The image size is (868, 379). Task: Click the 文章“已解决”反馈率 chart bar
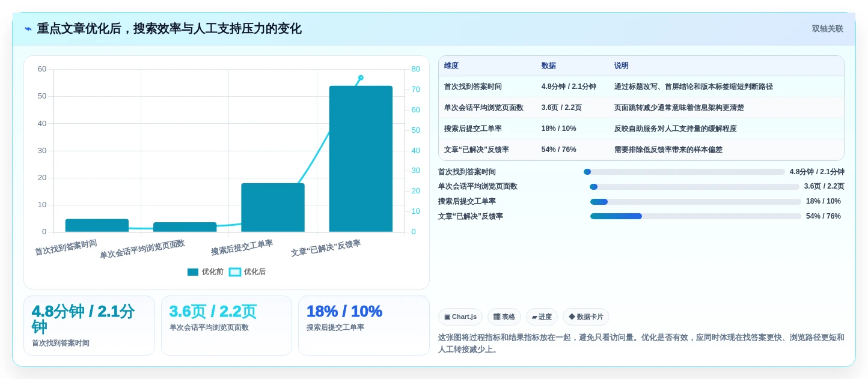click(x=361, y=159)
